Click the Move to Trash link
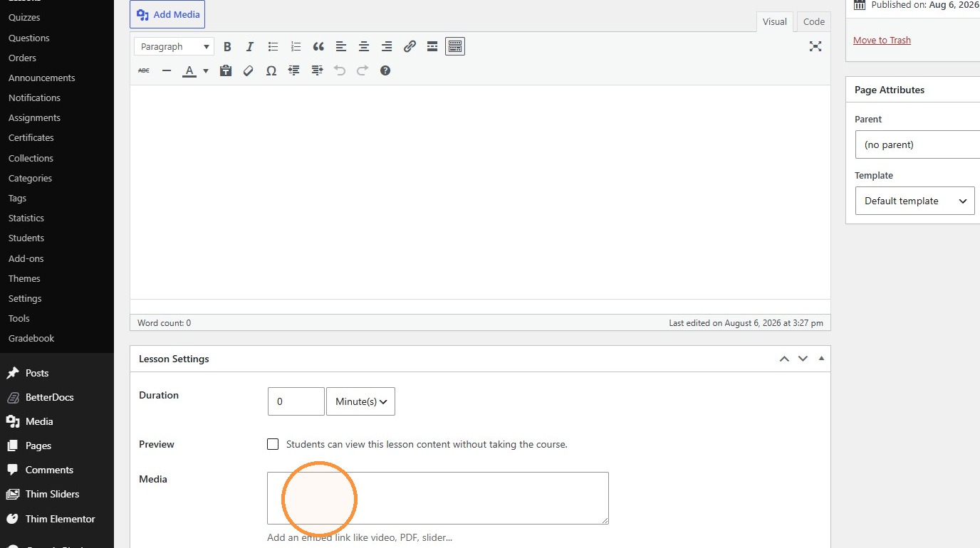 pyautogui.click(x=882, y=40)
